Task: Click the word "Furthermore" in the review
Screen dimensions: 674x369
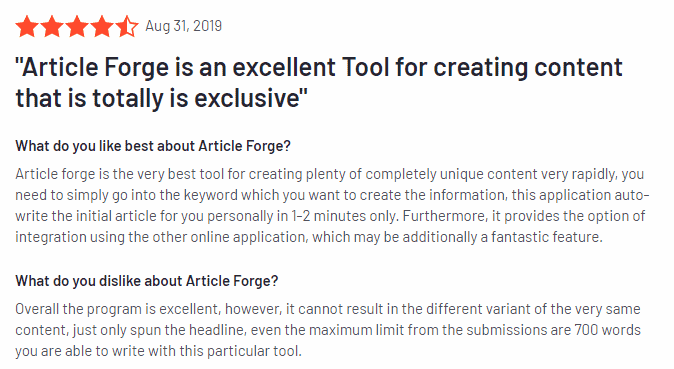Action: pyautogui.click(x=445, y=216)
